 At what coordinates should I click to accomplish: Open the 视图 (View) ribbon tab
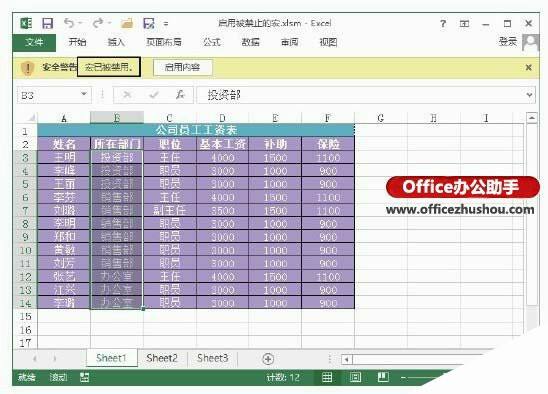[328, 42]
